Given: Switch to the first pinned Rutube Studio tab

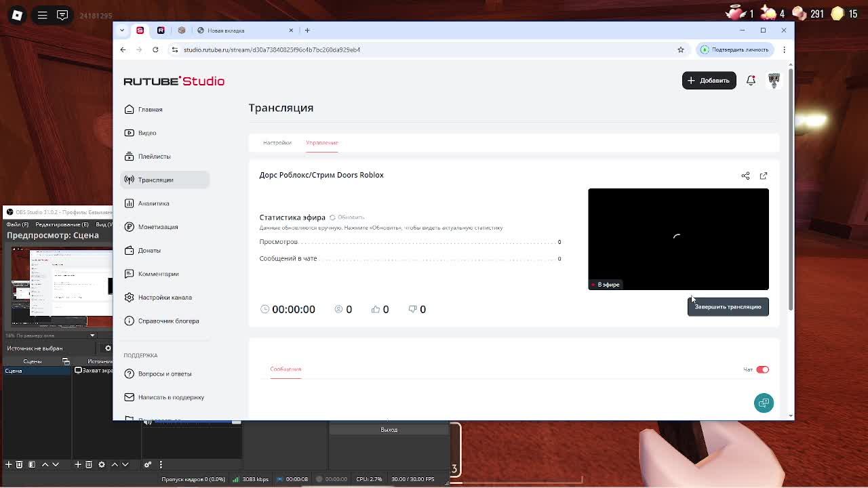Looking at the screenshot, I should (x=140, y=30).
